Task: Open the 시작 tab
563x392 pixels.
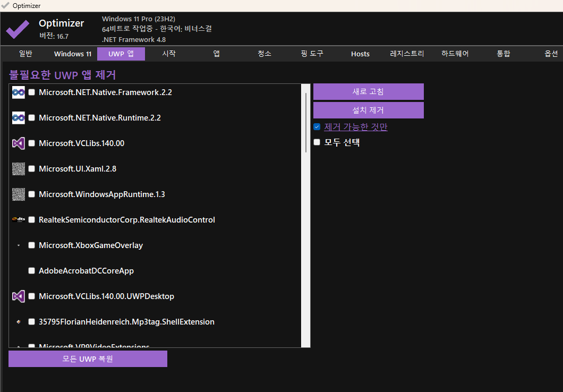Action: [x=169, y=54]
